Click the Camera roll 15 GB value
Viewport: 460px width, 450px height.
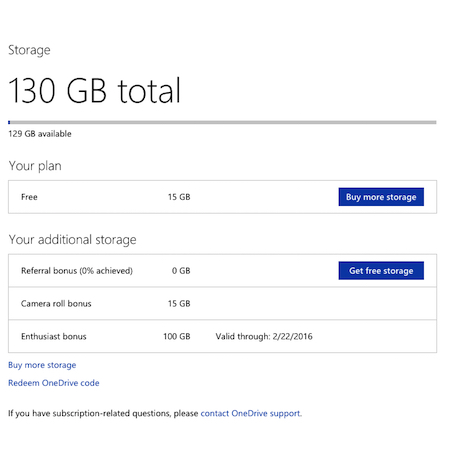[179, 304]
